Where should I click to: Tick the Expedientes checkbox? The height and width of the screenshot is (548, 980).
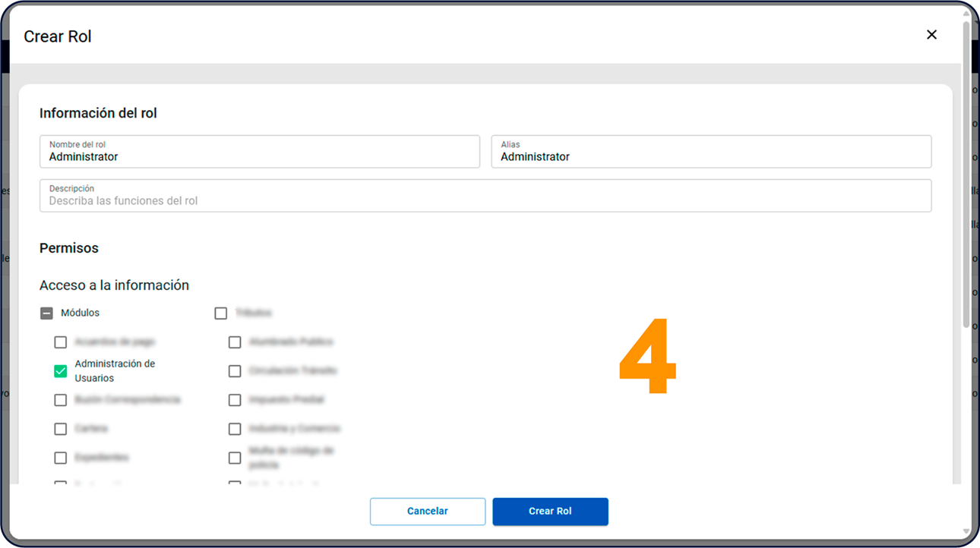(61, 458)
